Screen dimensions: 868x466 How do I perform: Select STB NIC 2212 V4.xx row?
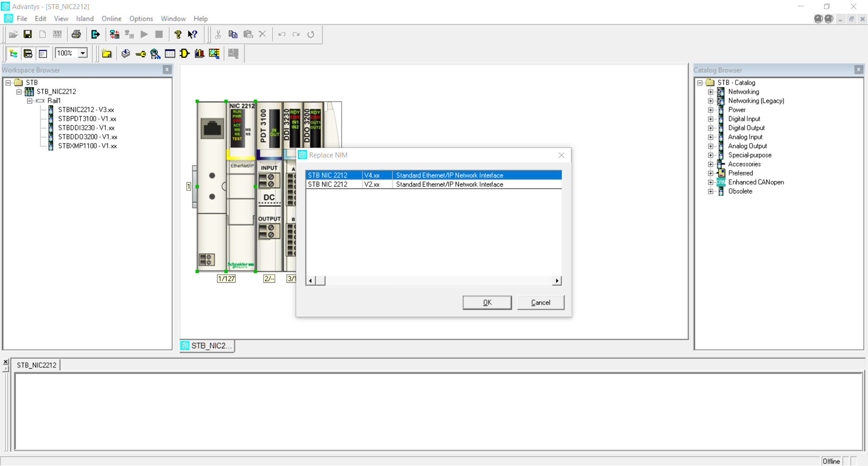(x=434, y=175)
